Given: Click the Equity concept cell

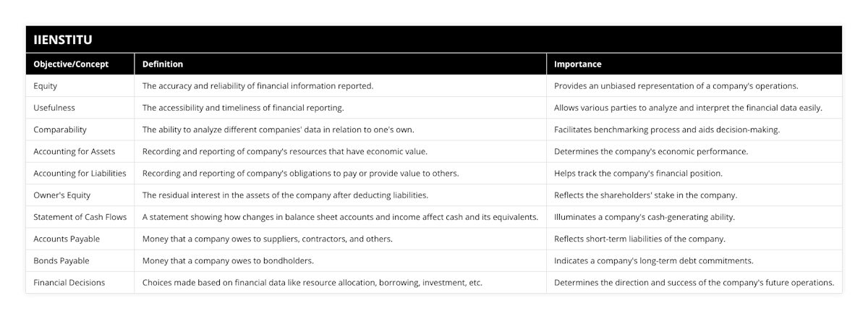Looking at the screenshot, I should [46, 86].
